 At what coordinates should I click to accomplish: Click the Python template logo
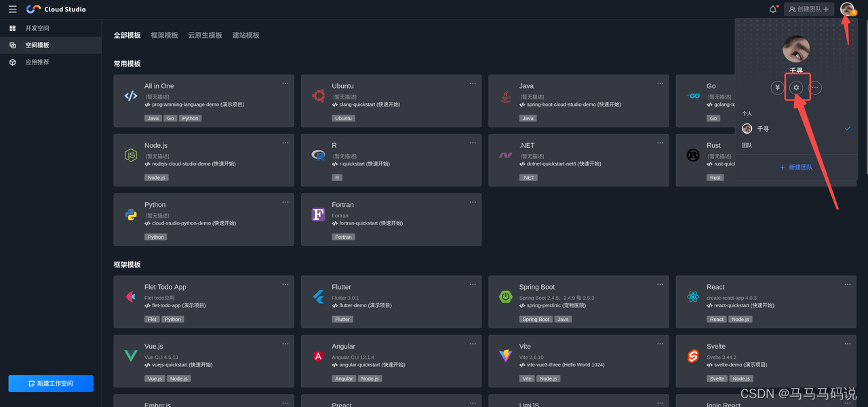click(131, 214)
